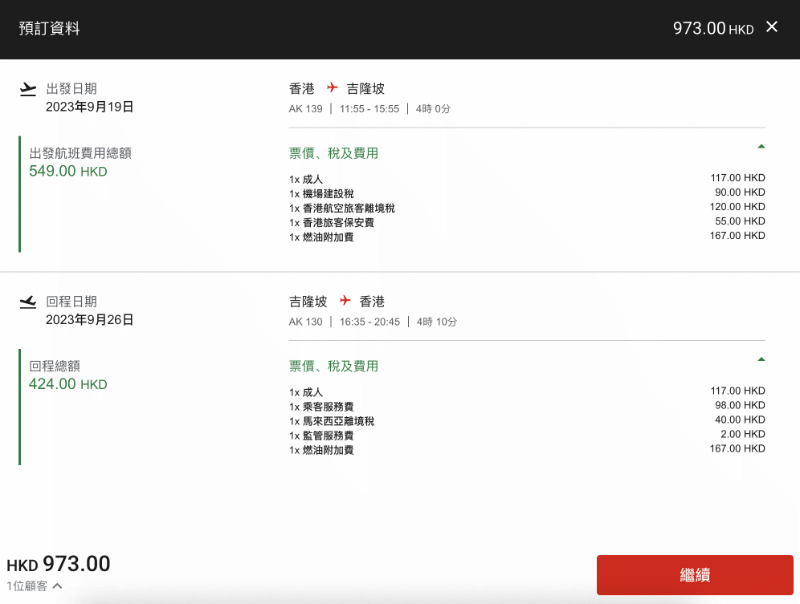Click return 票價、稅及費用 heading
This screenshot has height=604, width=800.
pyautogui.click(x=334, y=366)
